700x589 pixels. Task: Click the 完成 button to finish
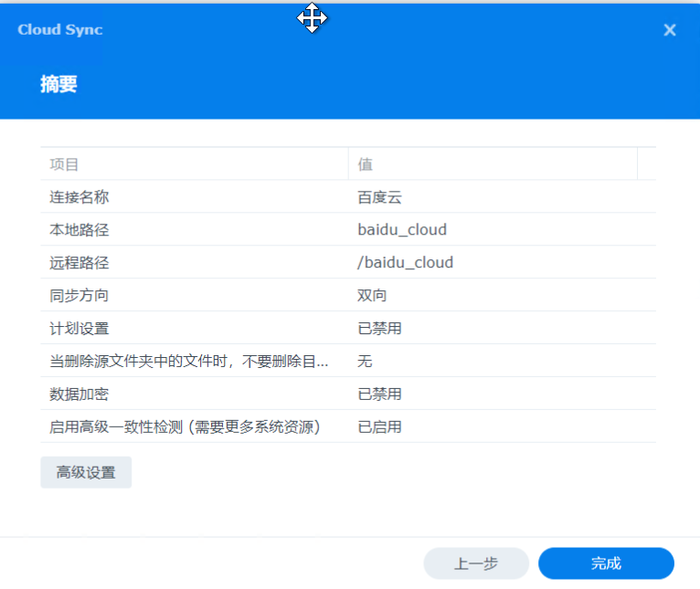tap(606, 563)
